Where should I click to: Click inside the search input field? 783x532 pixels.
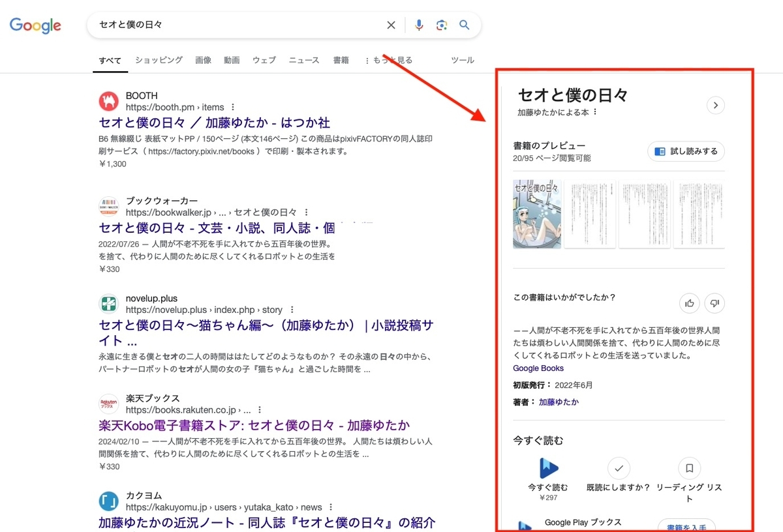pyautogui.click(x=238, y=25)
